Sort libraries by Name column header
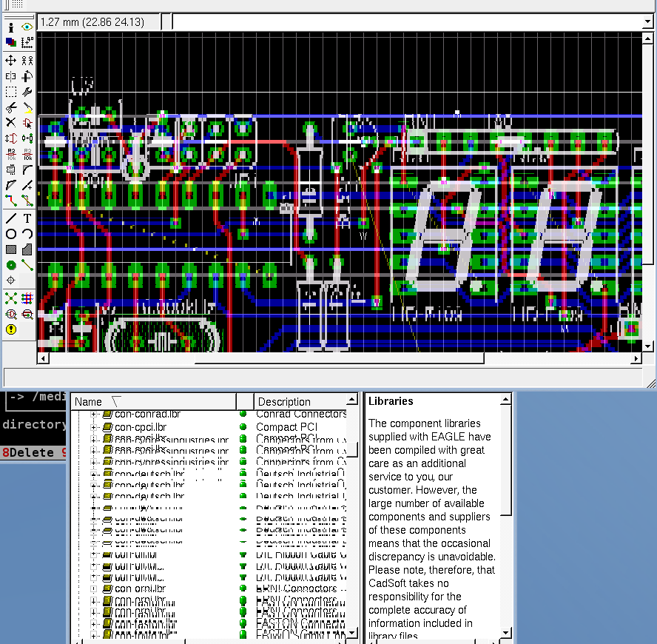 tap(153, 402)
